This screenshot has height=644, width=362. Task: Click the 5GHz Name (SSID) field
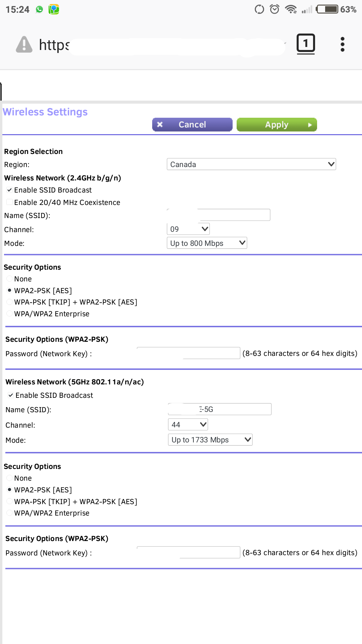[x=220, y=410]
